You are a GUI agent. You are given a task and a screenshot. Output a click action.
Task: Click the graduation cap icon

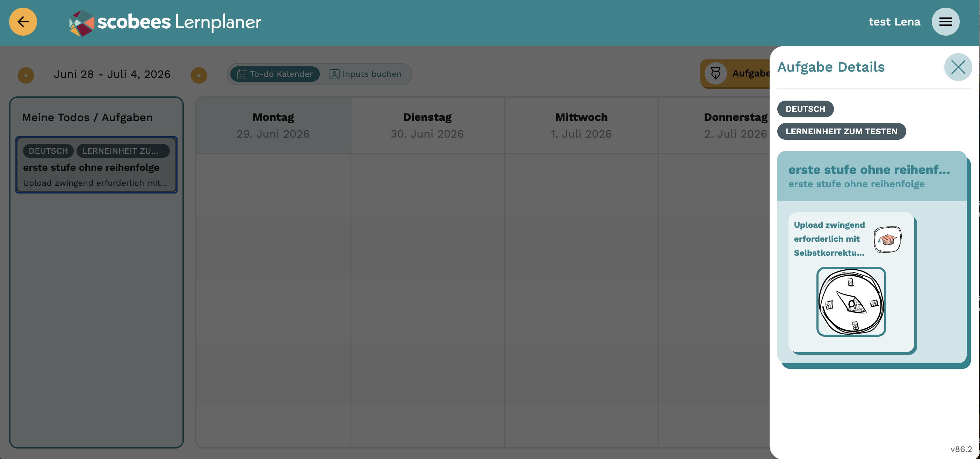(x=887, y=239)
